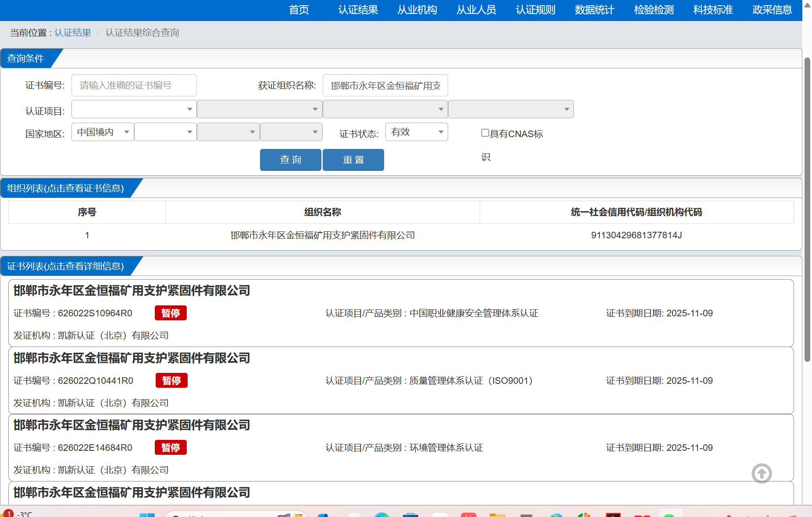
Task: Click 中国职业健康安全管理体系认证 certification type
Action: (474, 313)
